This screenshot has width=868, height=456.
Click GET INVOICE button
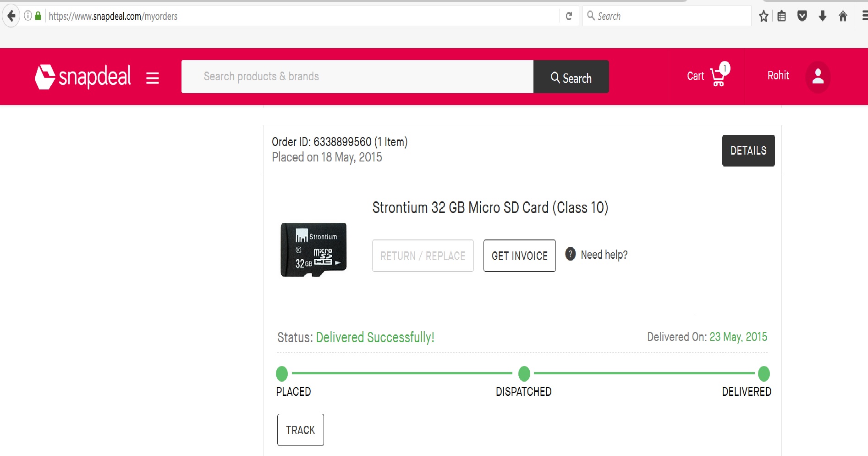(519, 256)
